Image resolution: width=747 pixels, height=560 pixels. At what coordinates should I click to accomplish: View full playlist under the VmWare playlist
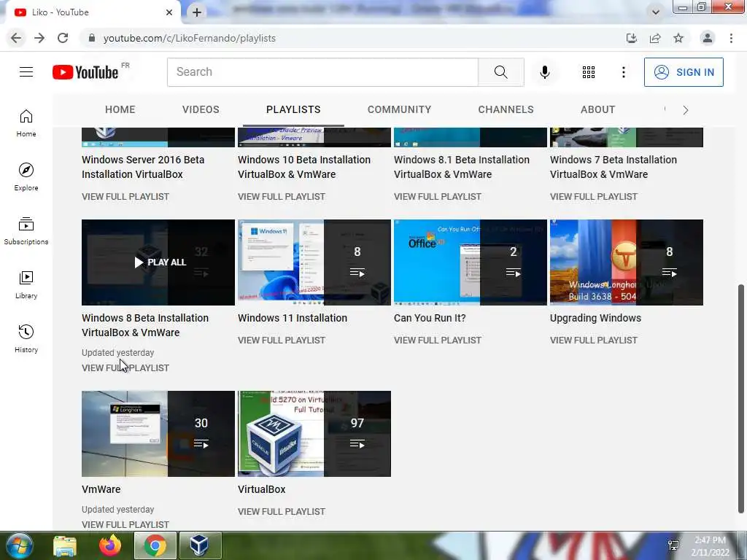(125, 525)
